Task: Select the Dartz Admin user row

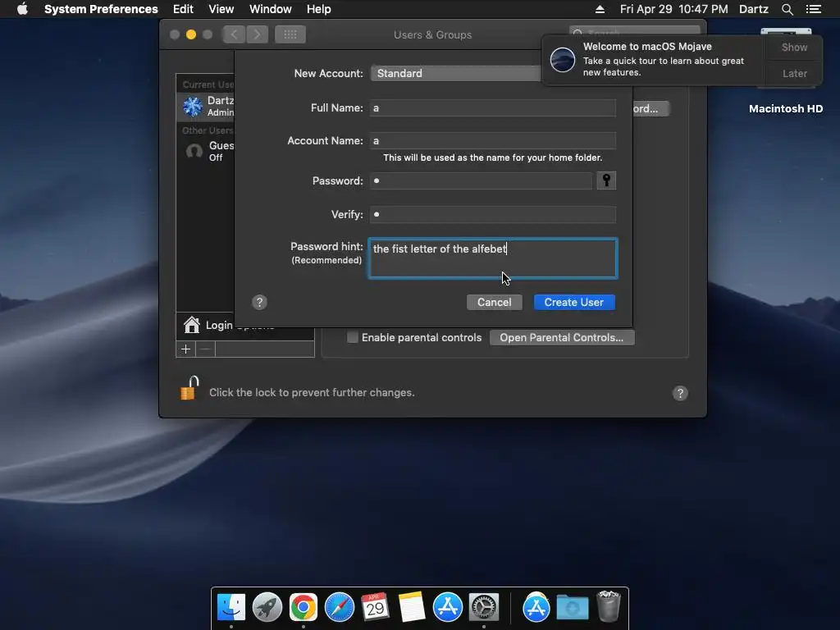Action: (206, 106)
